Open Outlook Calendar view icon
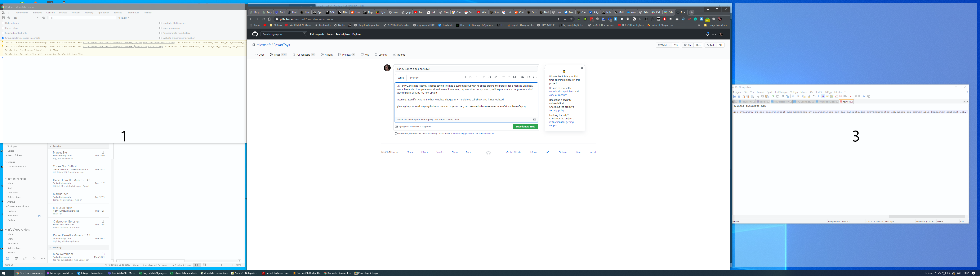 [x=16, y=259]
